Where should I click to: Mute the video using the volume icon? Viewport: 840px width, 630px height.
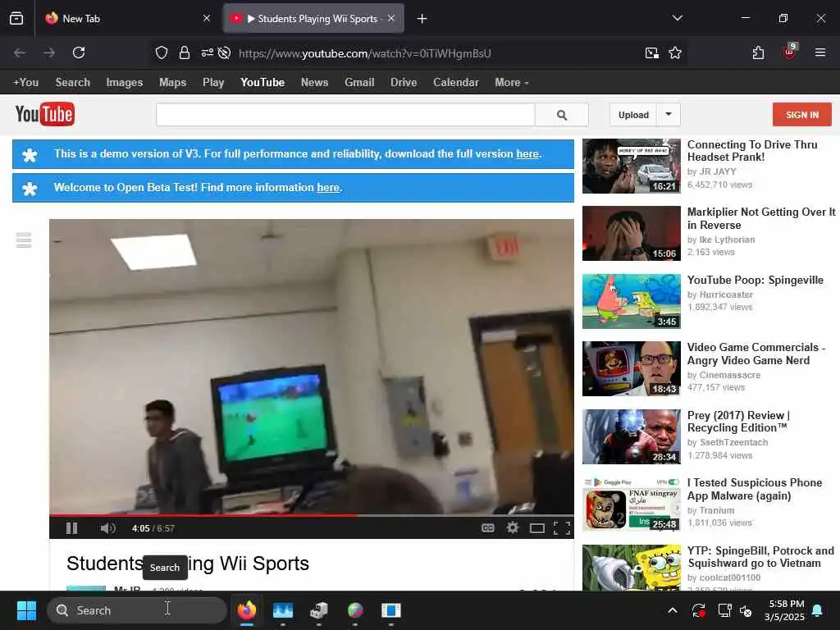click(x=107, y=528)
